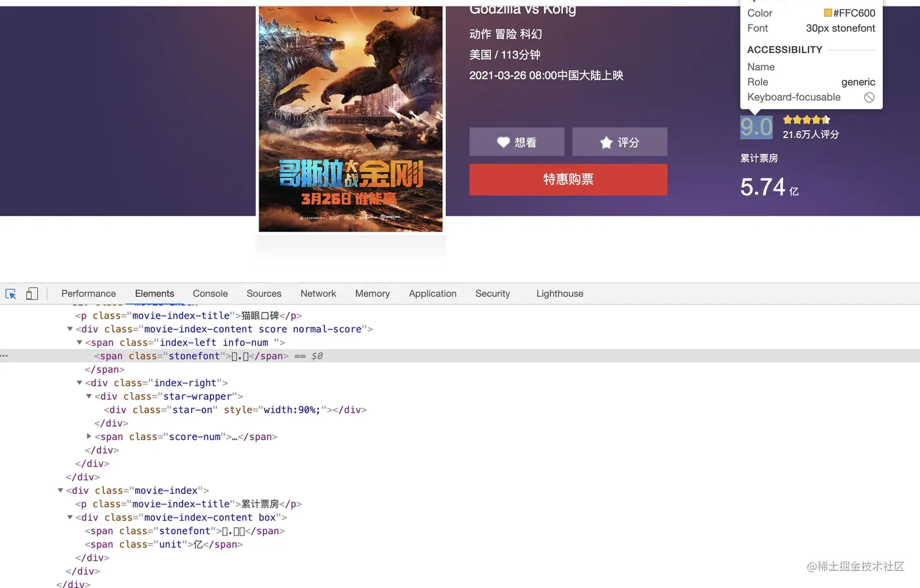
Task: Activate the inspect element picker icon
Action: 11,294
